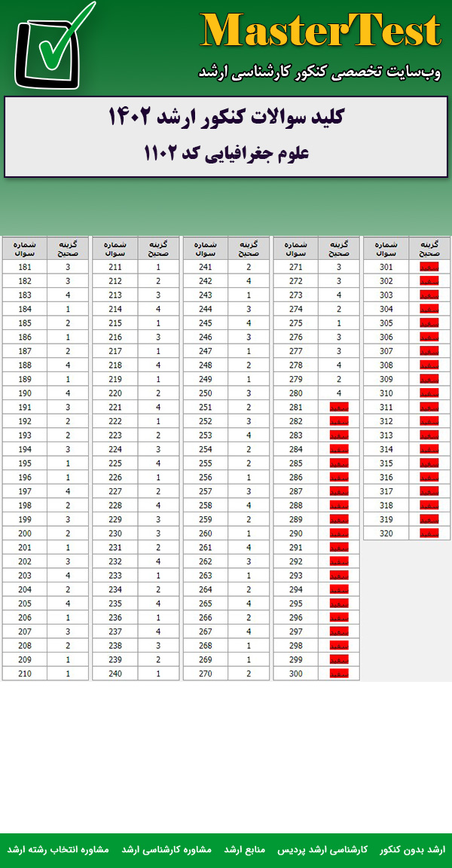Click the red answer cell for question 301

429,267
